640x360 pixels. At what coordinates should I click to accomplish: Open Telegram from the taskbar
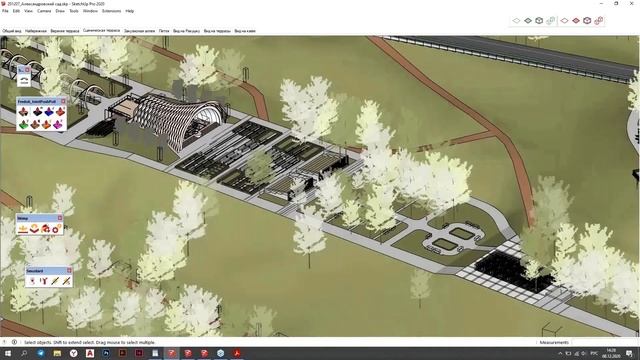pos(41,353)
